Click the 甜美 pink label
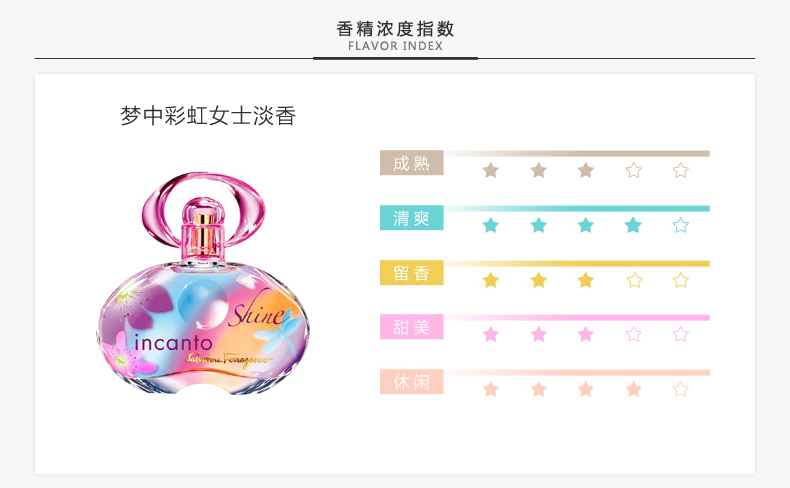 (412, 326)
